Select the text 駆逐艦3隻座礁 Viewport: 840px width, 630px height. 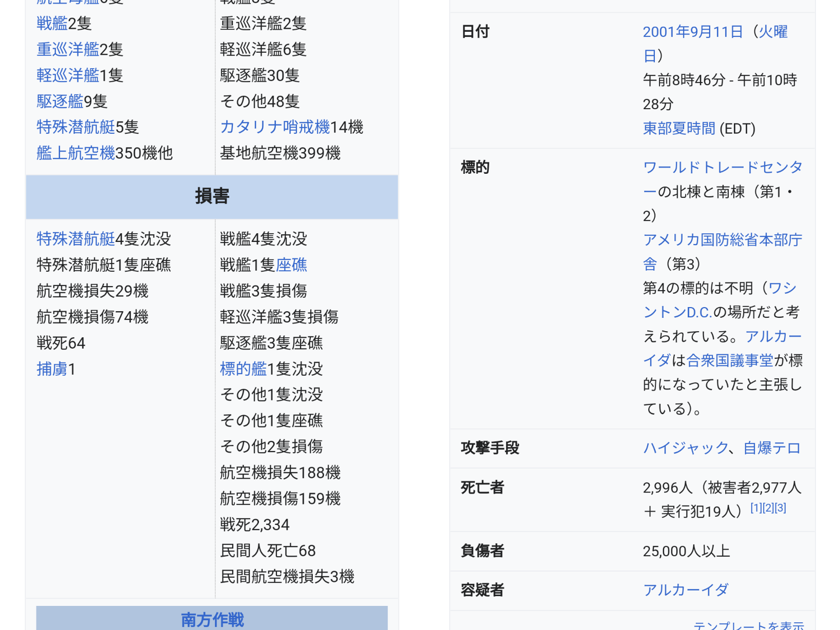tap(271, 343)
